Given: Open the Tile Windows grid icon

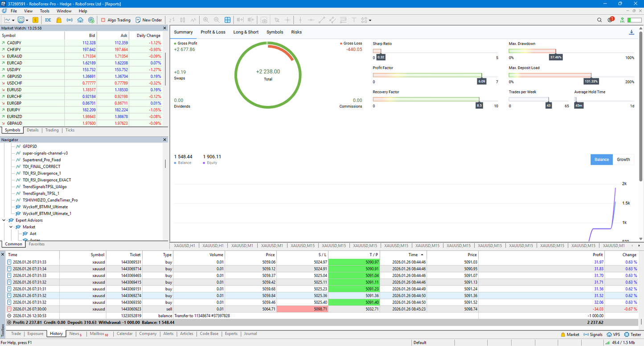Looking at the screenshot, I should tap(228, 20).
